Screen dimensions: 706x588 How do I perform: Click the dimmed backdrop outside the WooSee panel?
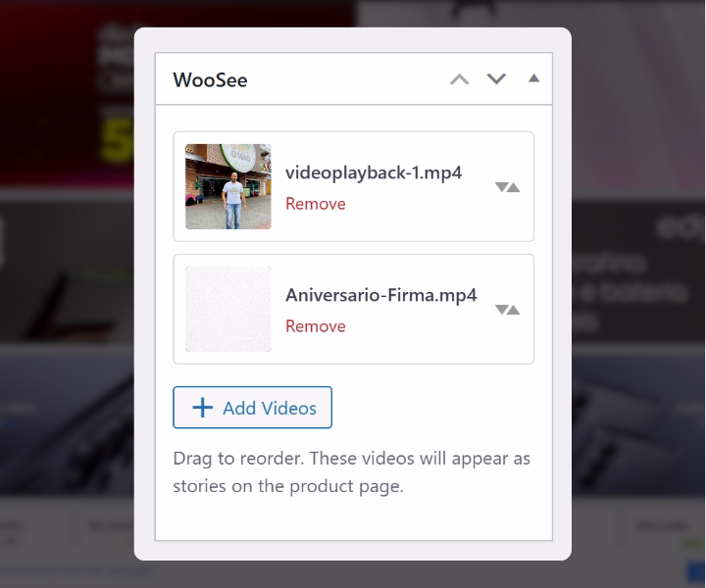click(59, 294)
